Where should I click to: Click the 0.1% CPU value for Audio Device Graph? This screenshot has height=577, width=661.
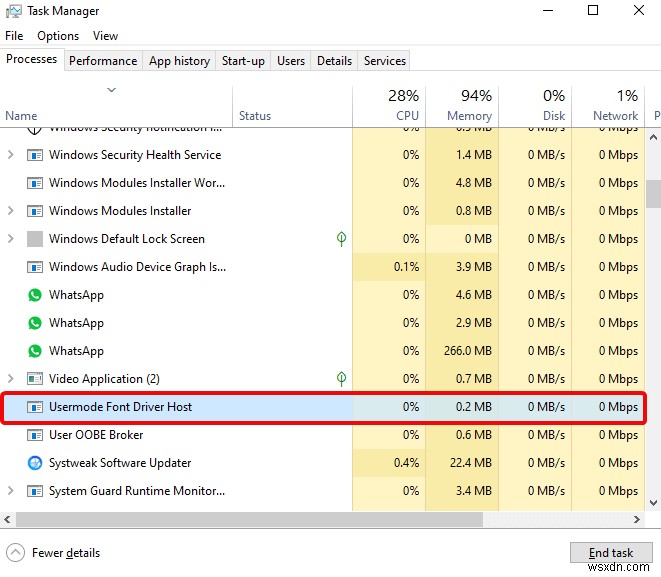pyautogui.click(x=406, y=267)
